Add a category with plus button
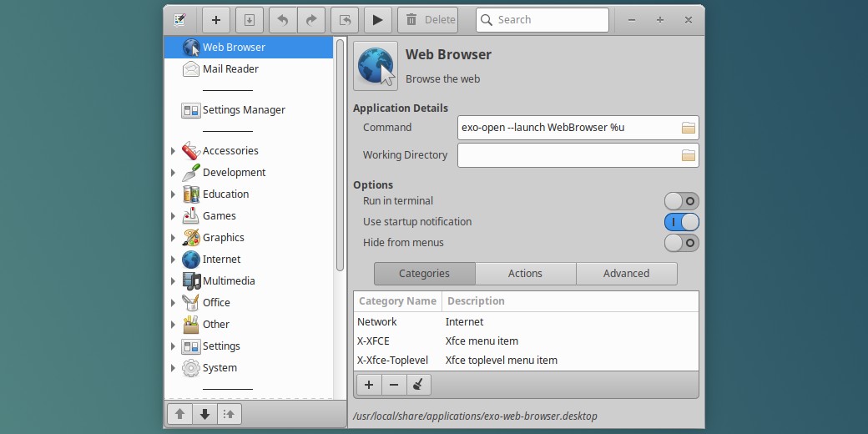 tap(369, 385)
